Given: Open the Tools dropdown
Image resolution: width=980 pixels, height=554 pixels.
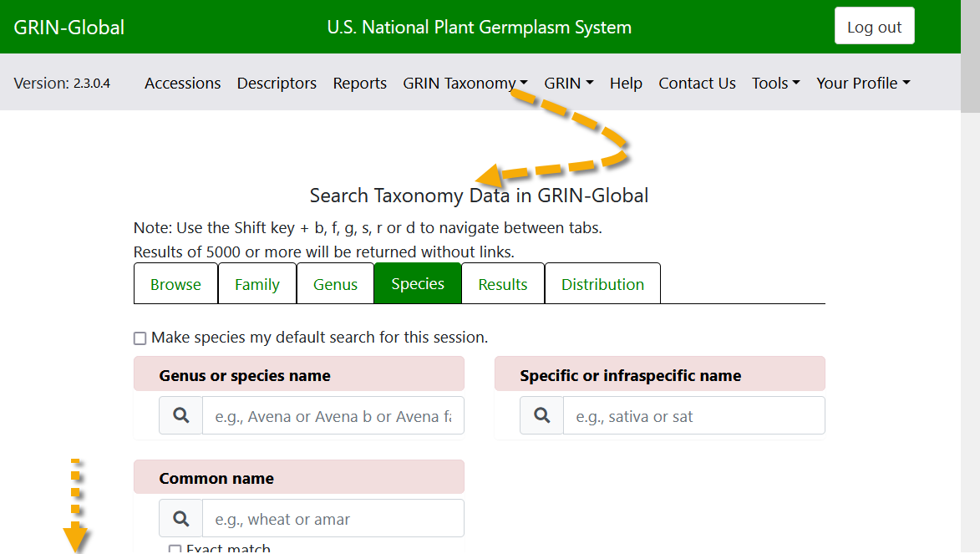Looking at the screenshot, I should click(x=774, y=83).
